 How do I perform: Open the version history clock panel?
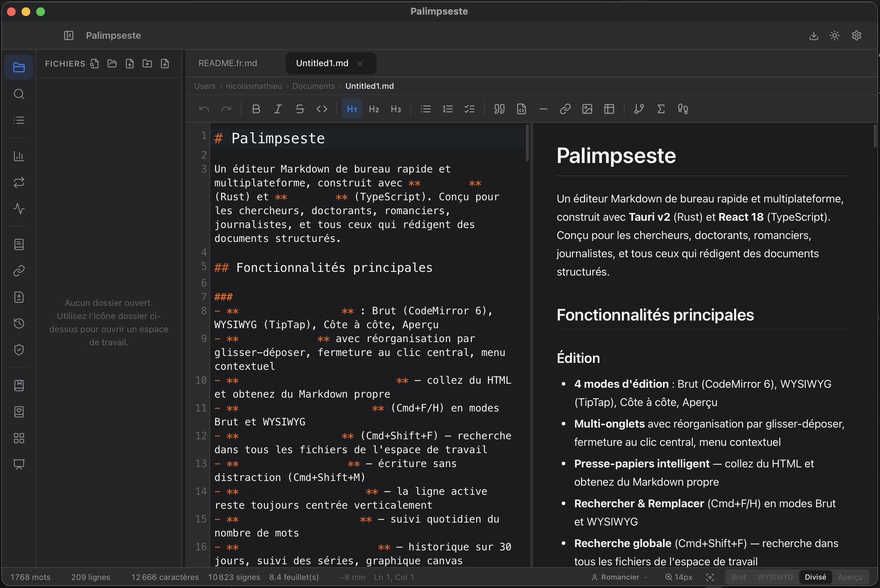pyautogui.click(x=19, y=323)
